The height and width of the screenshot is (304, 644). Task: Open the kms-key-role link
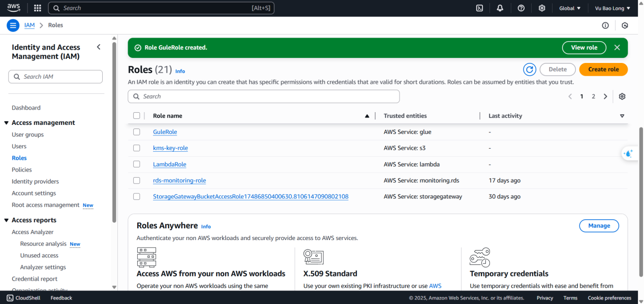[x=170, y=148]
